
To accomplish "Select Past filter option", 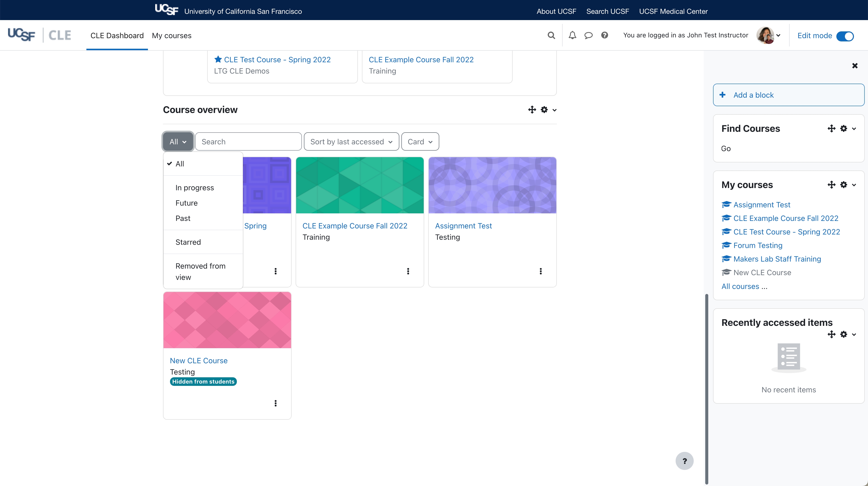I will (x=203, y=218).
